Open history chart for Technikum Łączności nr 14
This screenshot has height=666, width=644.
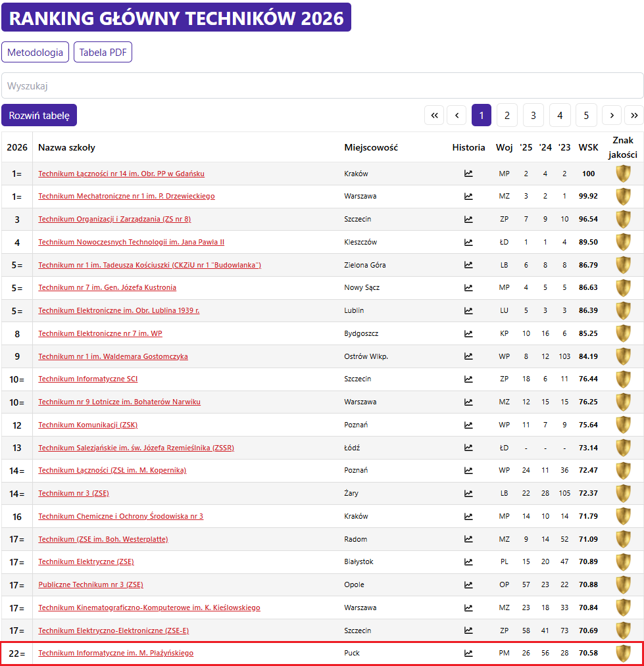point(468,174)
